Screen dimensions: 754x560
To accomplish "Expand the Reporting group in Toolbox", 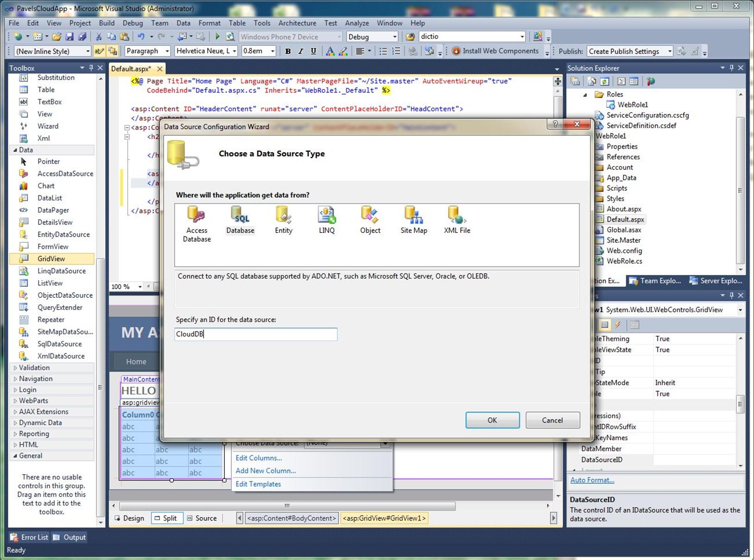I will click(x=15, y=434).
